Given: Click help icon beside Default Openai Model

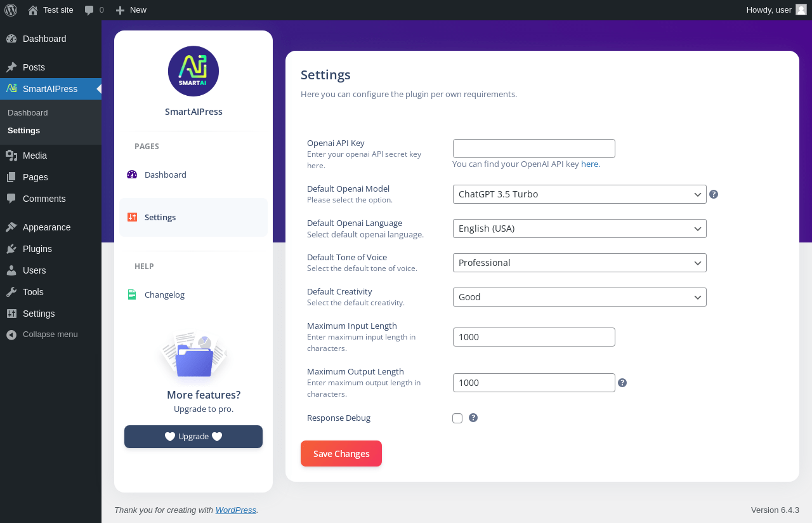Looking at the screenshot, I should (x=714, y=194).
